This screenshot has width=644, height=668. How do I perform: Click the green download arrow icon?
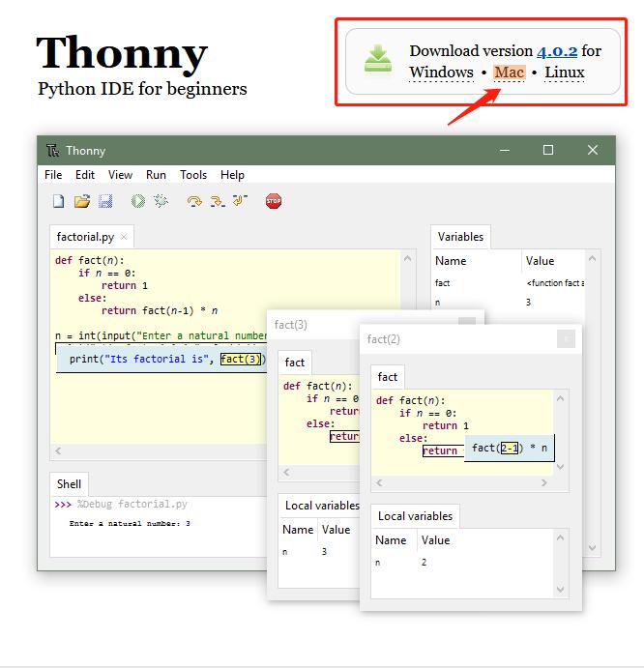coord(378,60)
